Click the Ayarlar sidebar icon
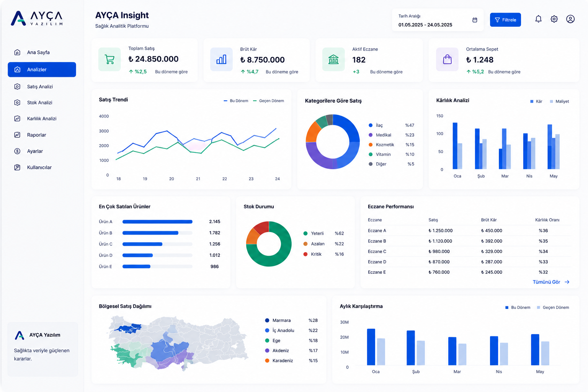588x392 pixels. (17, 151)
